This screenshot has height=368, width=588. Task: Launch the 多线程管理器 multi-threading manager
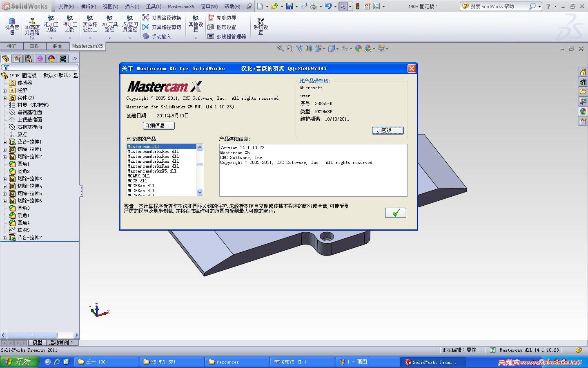227,36
